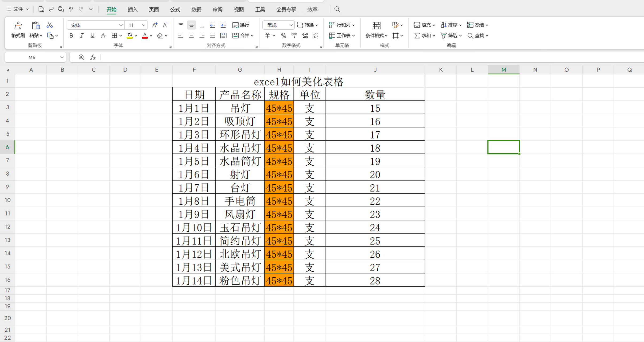The width and height of the screenshot is (644, 342).
Task: Click the M6 name box field
Action: pos(32,57)
